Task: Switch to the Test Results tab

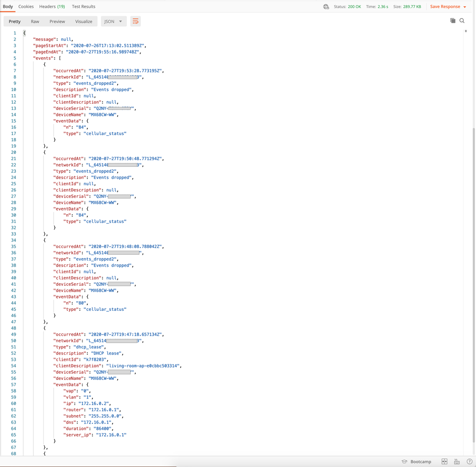Action: [83, 7]
